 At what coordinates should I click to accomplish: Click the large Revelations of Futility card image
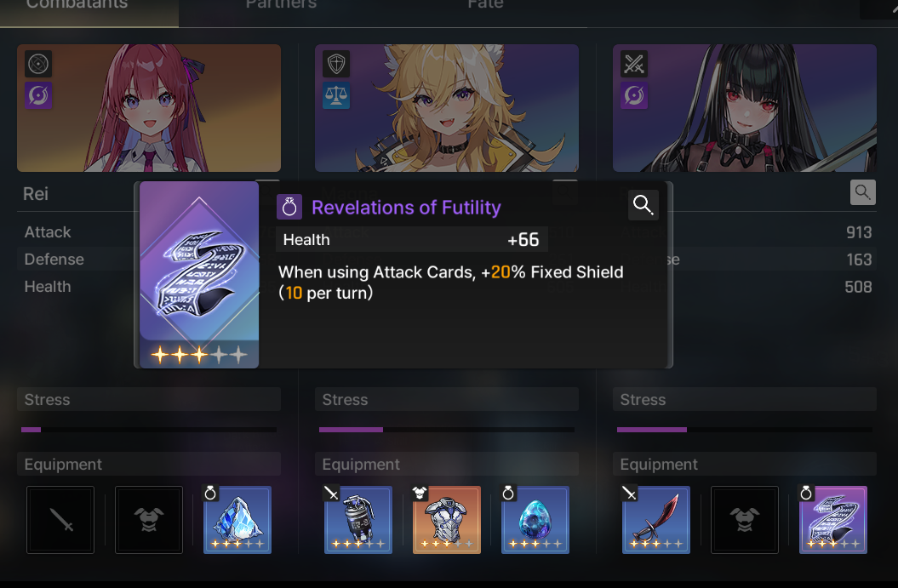199,275
